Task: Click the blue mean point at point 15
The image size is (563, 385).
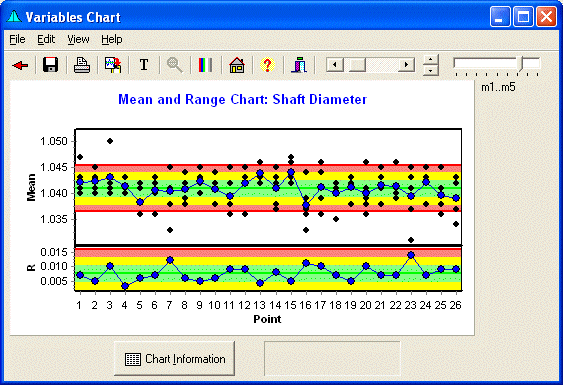Action: (x=291, y=172)
